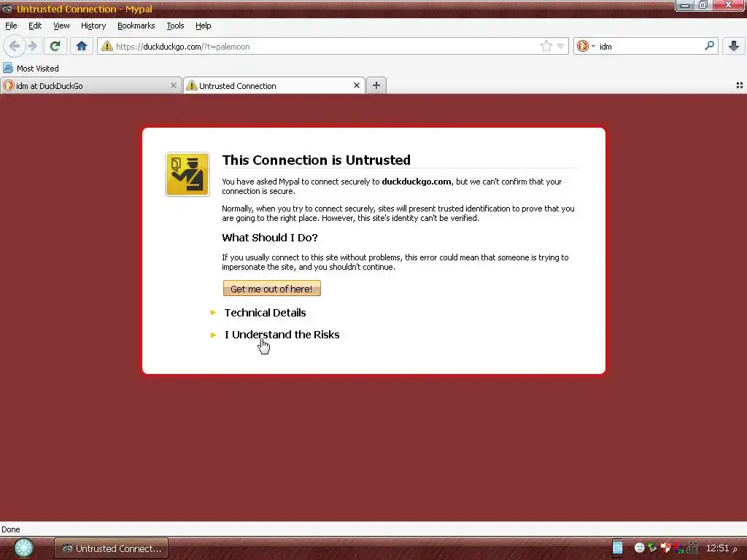Open the Edit menu
The image size is (747, 560).
35,26
